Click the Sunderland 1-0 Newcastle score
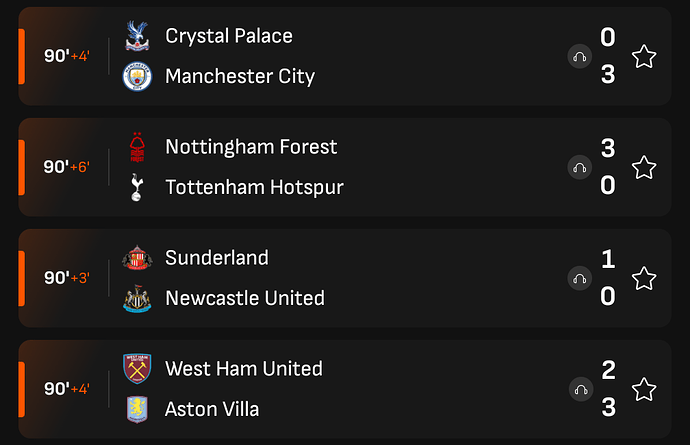This screenshot has height=445, width=690. 608,278
